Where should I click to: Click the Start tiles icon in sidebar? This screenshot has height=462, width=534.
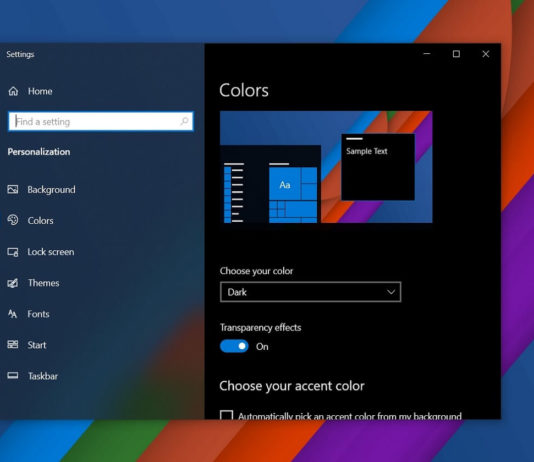pos(13,345)
